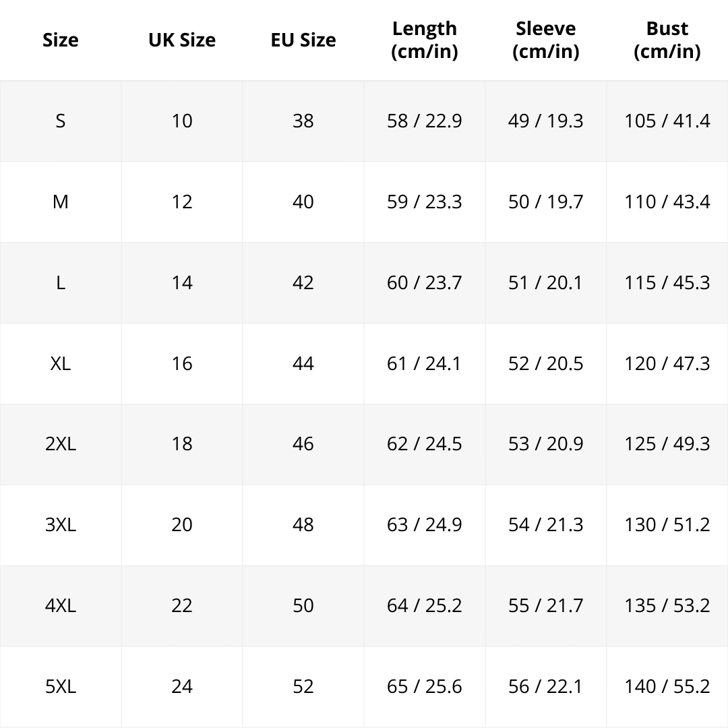Screen dimensions: 728x728
Task: Click bust value 130 / 51.2
Action: [x=667, y=524]
